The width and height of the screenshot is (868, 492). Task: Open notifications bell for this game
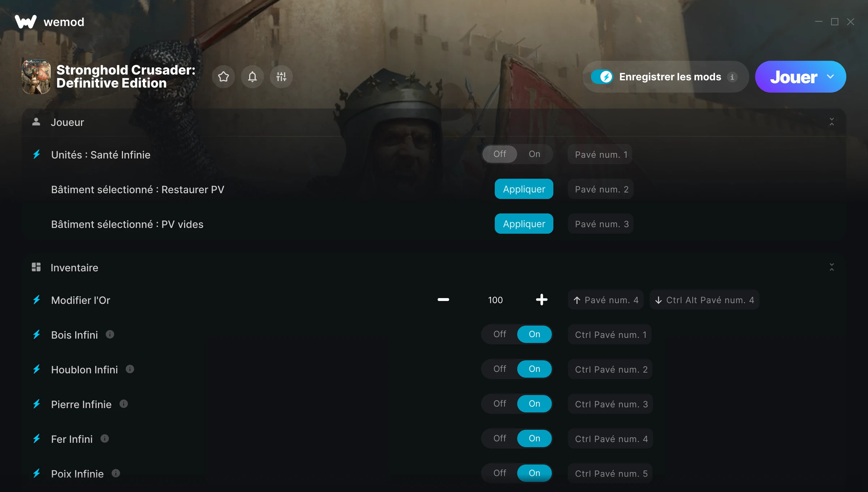pyautogui.click(x=252, y=77)
